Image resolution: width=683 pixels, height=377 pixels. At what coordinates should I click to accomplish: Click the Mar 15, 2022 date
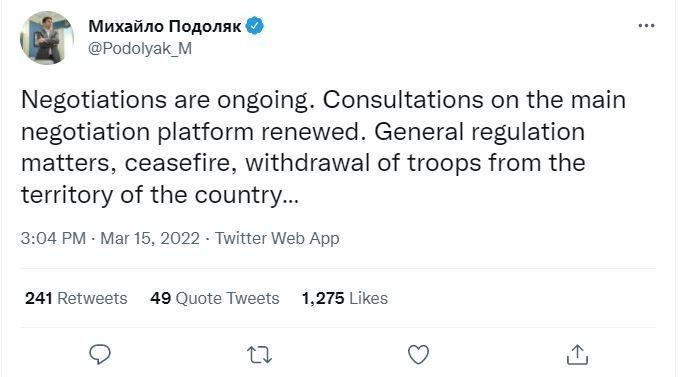click(150, 238)
